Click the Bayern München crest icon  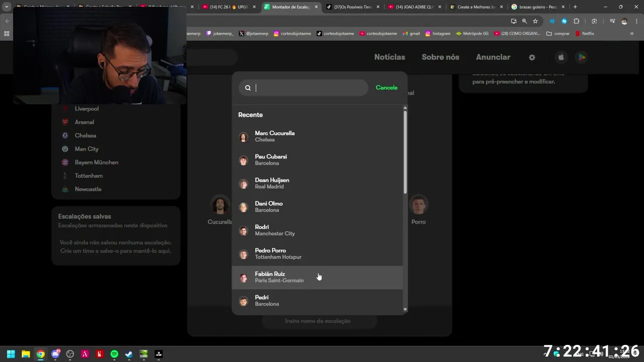click(x=65, y=162)
